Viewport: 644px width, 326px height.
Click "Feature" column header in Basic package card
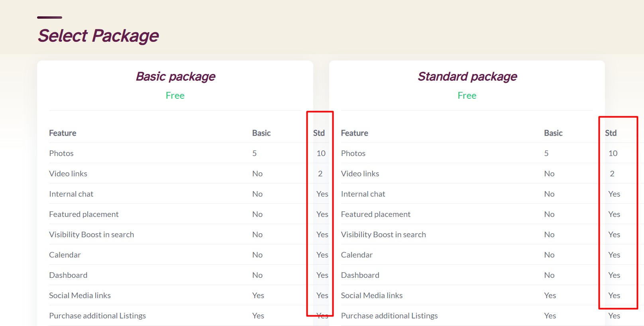click(63, 133)
